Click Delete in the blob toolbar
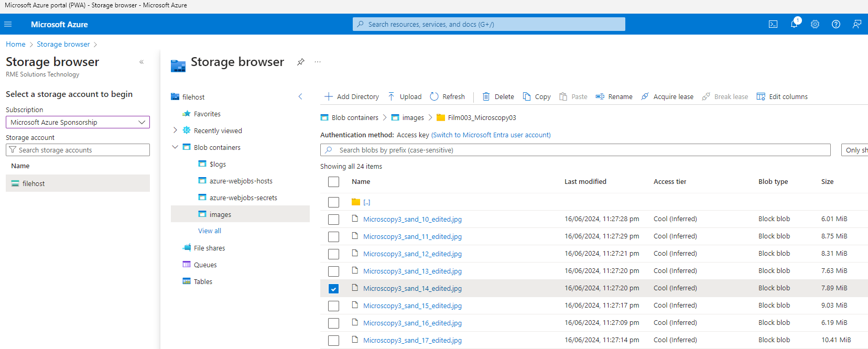Viewport: 868px width, 349px height. [x=498, y=96]
